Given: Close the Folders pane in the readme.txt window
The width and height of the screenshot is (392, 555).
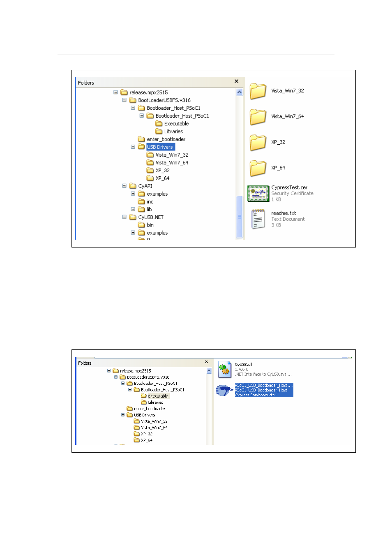Looking at the screenshot, I should (237, 81).
